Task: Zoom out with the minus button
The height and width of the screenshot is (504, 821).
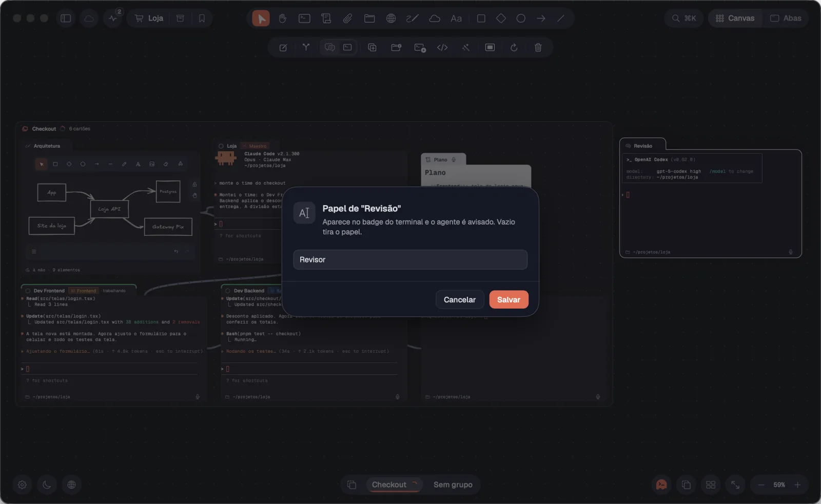Action: [761, 485]
